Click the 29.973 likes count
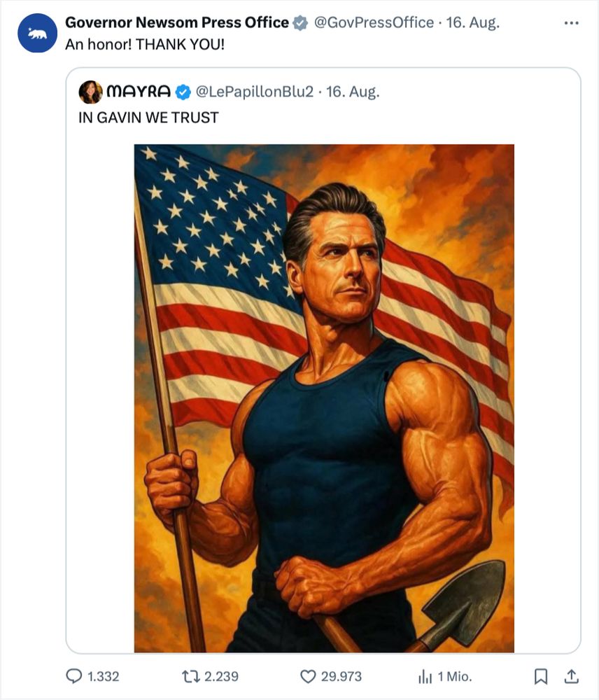Image resolution: width=599 pixels, height=700 pixels. coord(341,676)
